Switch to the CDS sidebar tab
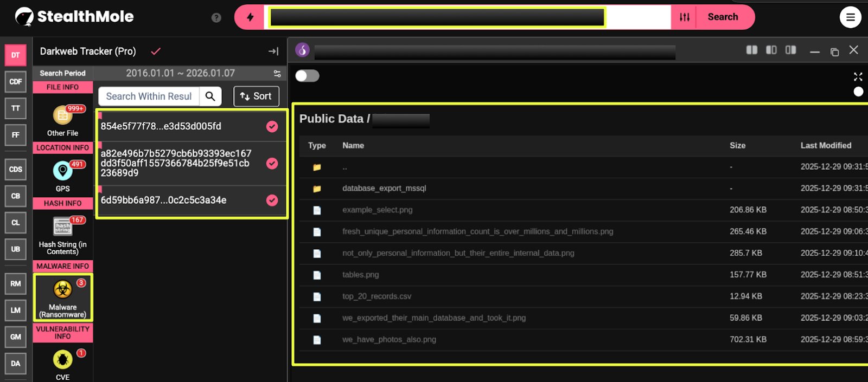868x382 pixels. tap(16, 169)
